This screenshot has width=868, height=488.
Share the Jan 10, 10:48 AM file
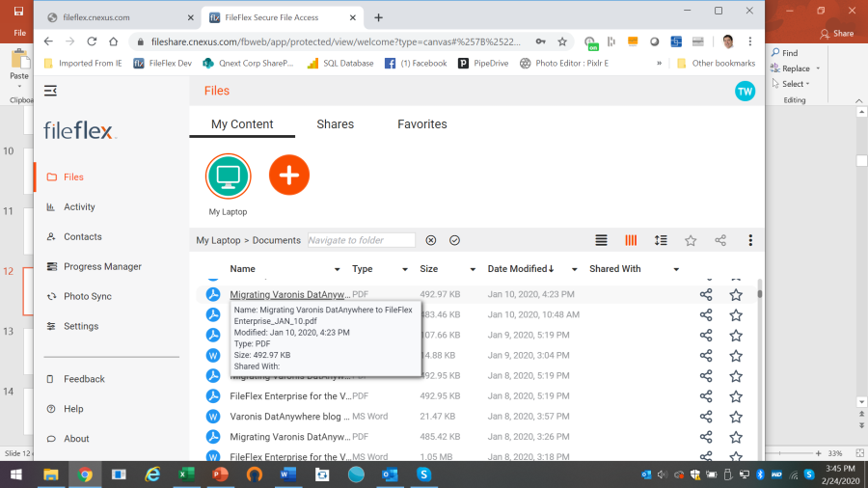click(x=706, y=315)
